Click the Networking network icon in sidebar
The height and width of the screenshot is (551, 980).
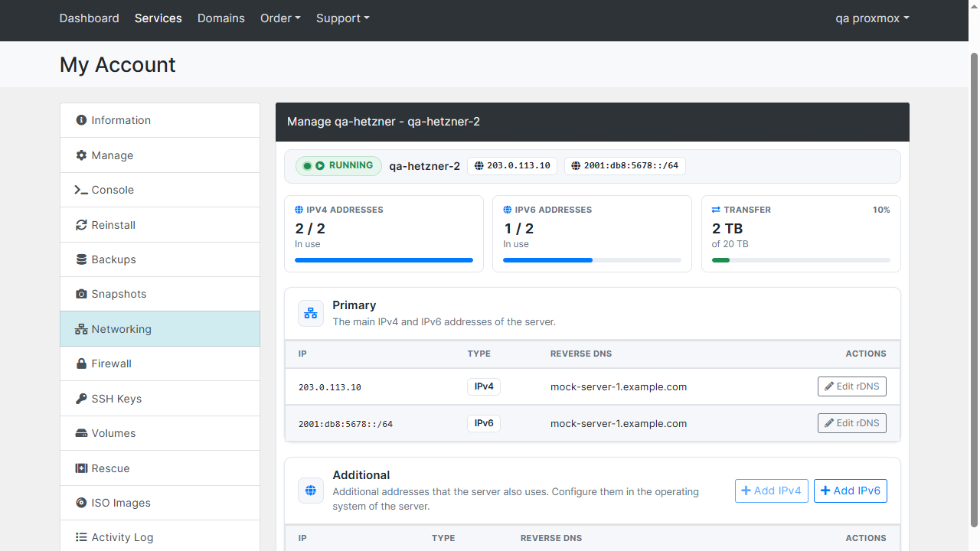81,329
